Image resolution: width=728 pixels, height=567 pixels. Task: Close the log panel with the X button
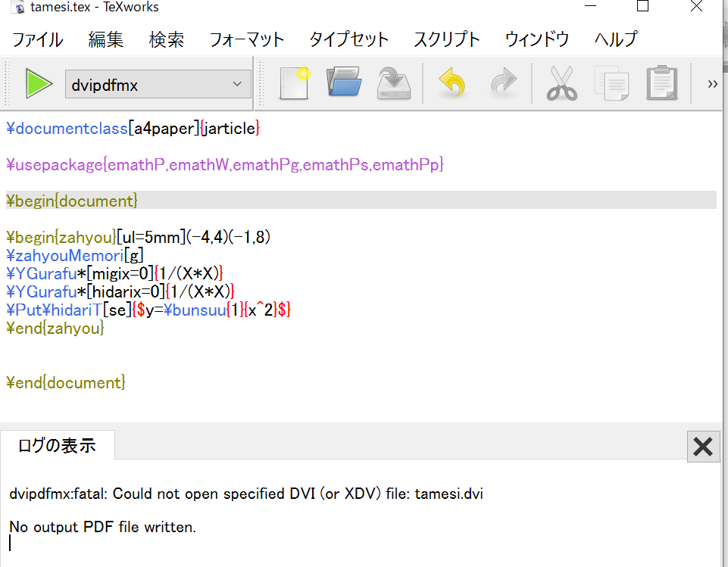pos(702,446)
